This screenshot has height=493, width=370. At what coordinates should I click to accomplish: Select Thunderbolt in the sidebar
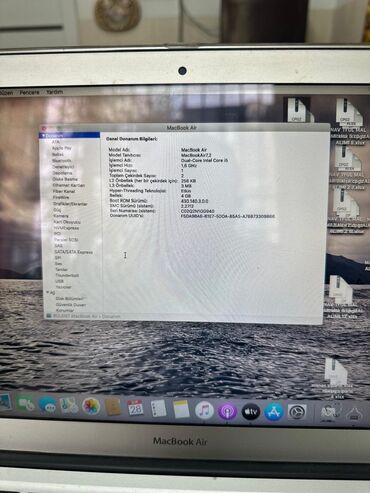(67, 275)
